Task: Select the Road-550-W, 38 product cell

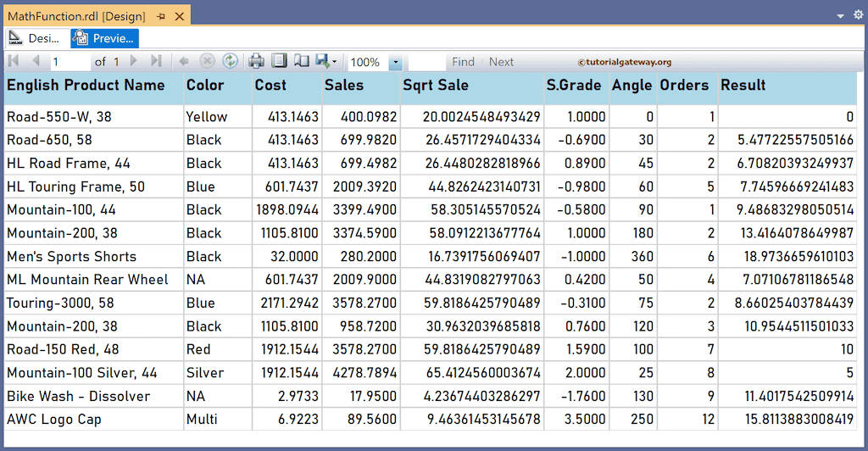Action: coord(93,117)
